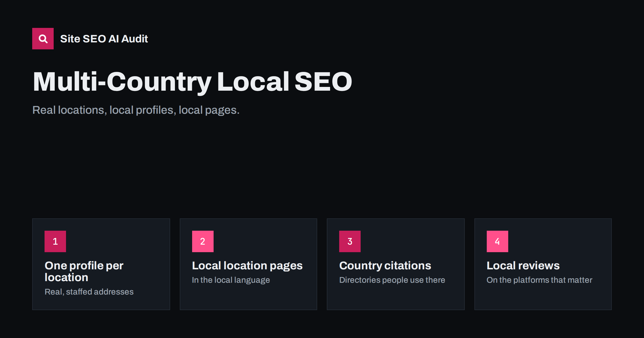Click 'Real, staffed addresses' description

[89, 292]
